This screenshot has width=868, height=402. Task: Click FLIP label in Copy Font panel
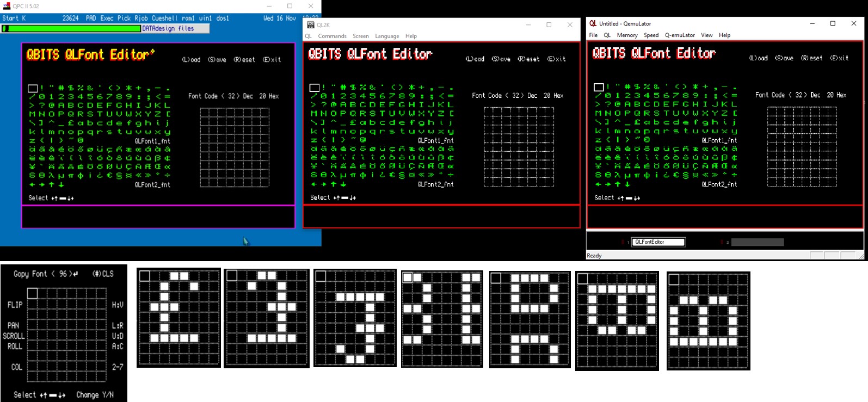tap(15, 305)
